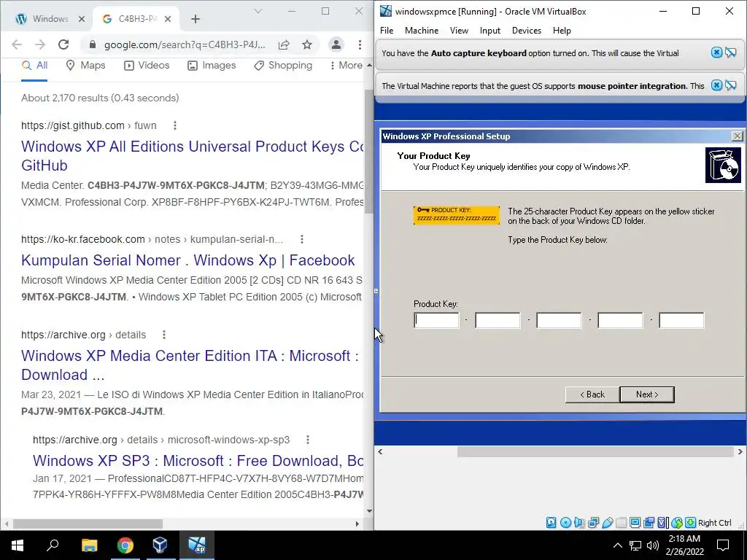Screen dimensions: 747x560
Task: Click the Chrome address bar URL
Action: [x=185, y=44]
